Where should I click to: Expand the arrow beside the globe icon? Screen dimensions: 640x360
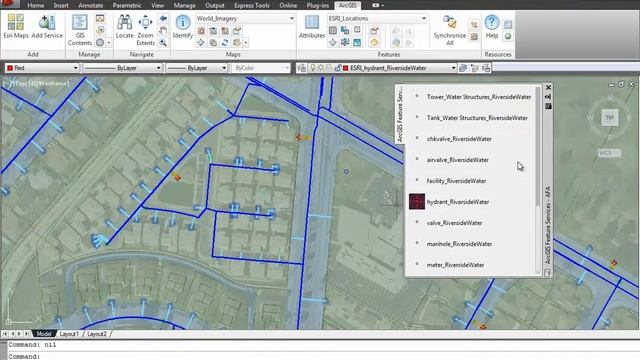pos(109,42)
